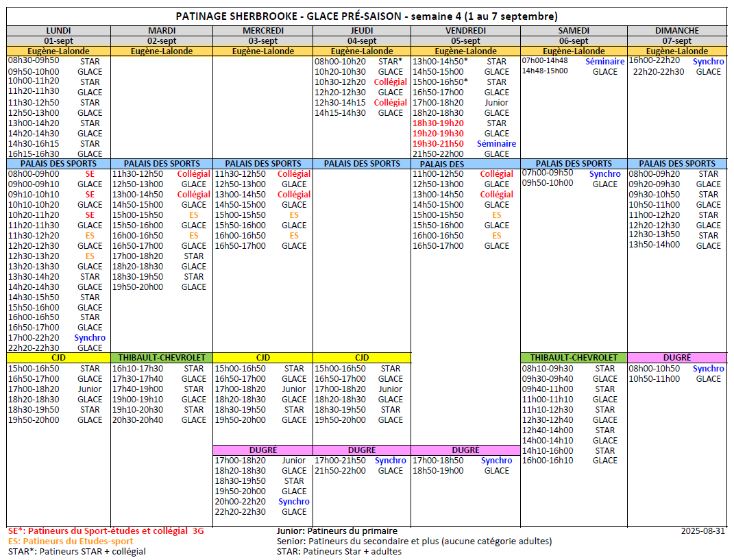Click the time slot "17h00-18h50"
The width and height of the screenshot is (734, 560).
point(438,461)
